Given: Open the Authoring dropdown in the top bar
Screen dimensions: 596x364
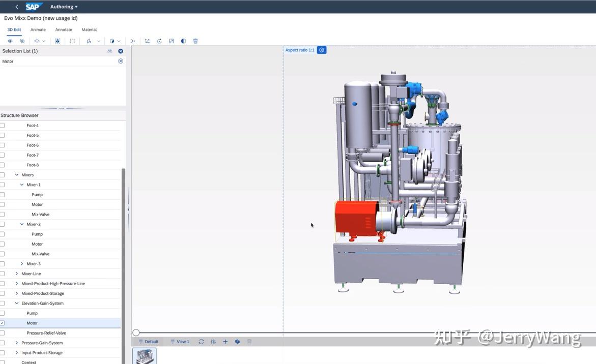Looking at the screenshot, I should (x=63, y=6).
